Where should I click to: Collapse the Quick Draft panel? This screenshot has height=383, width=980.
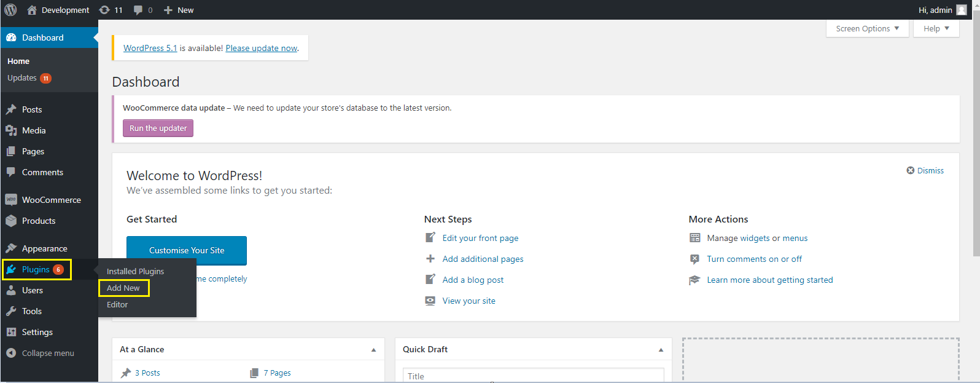[x=661, y=350]
